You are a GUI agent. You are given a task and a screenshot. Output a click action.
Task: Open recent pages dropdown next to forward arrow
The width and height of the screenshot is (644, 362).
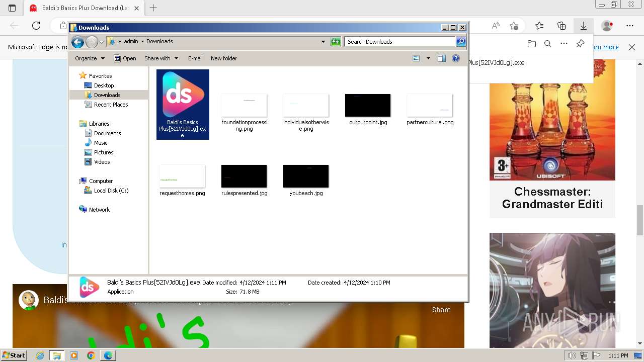[101, 42]
